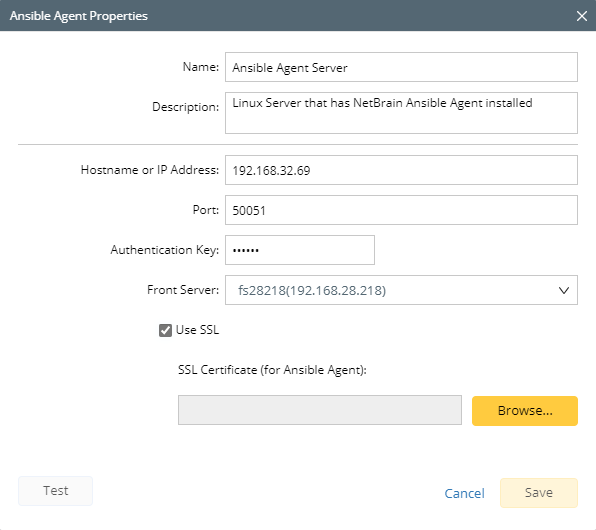Image resolution: width=596 pixels, height=530 pixels.
Task: Cancel the agent properties changes
Action: pos(464,493)
